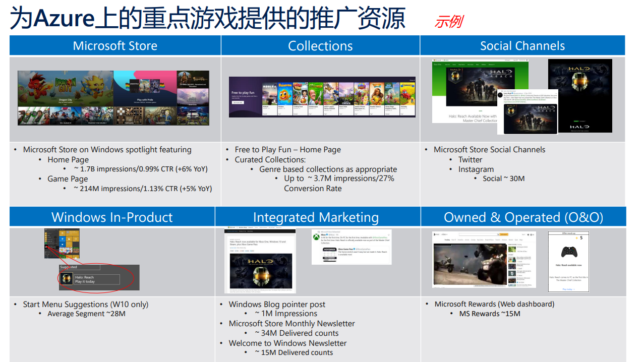Click the Xbox logo avatar in the tweet
The height and width of the screenshot is (362, 644).
316,236
